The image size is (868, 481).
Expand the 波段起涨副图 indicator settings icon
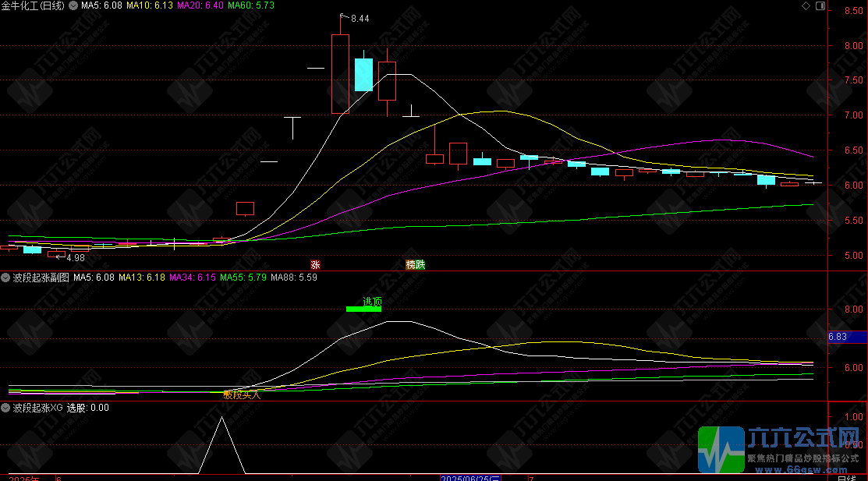(5, 278)
